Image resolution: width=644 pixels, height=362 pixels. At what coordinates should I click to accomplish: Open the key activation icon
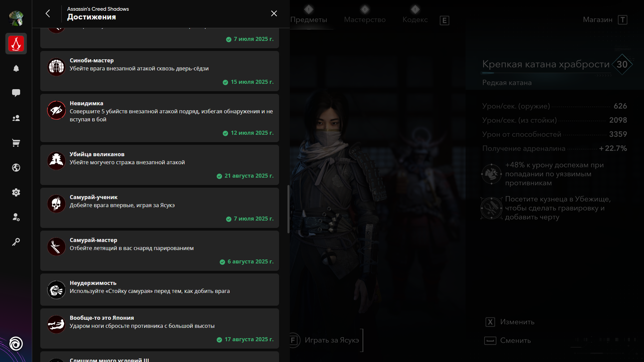tap(16, 242)
